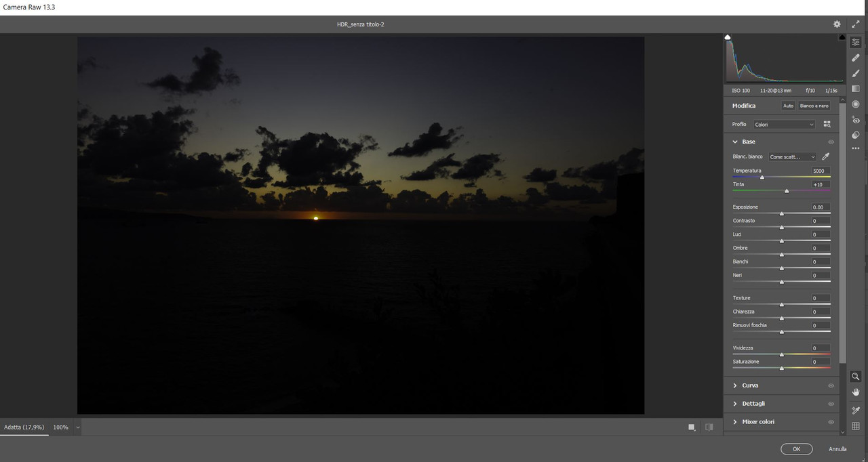Toggle highlight clipping warning in histogram
868x462 pixels.
tap(842, 37)
